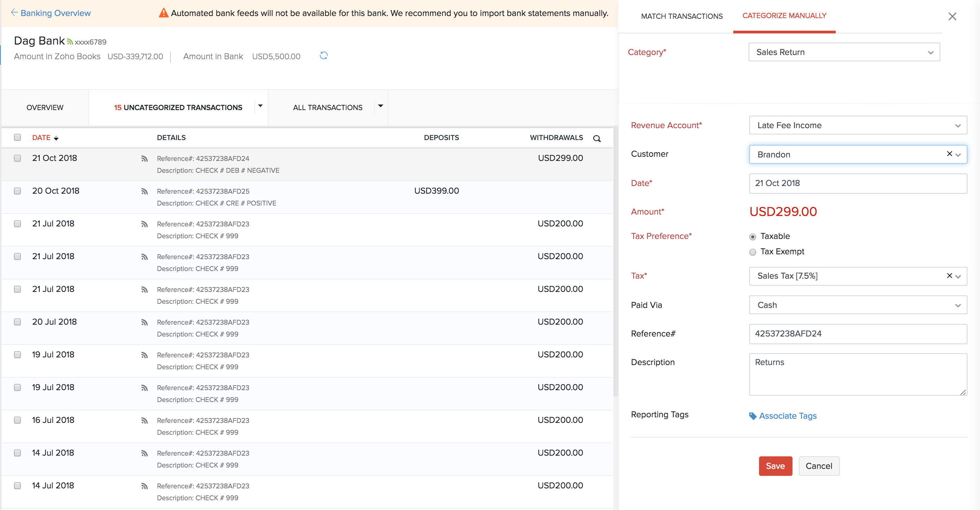The width and height of the screenshot is (980, 510).
Task: Open the Overview tab
Action: [x=45, y=108]
